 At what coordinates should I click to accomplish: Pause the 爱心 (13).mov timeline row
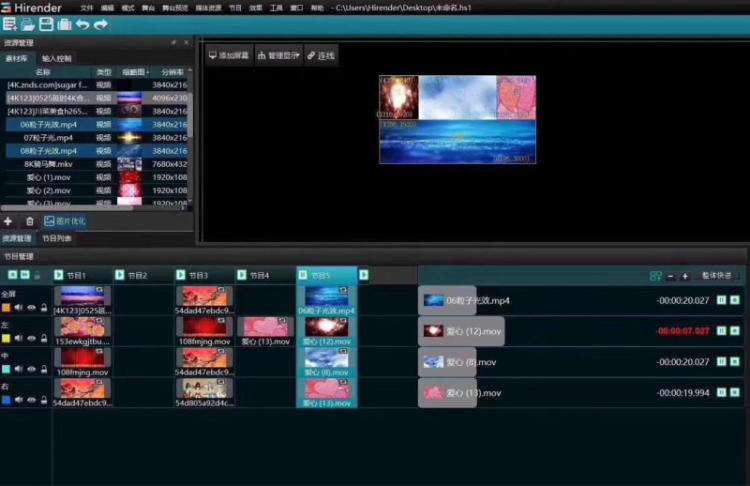pyautogui.click(x=721, y=392)
